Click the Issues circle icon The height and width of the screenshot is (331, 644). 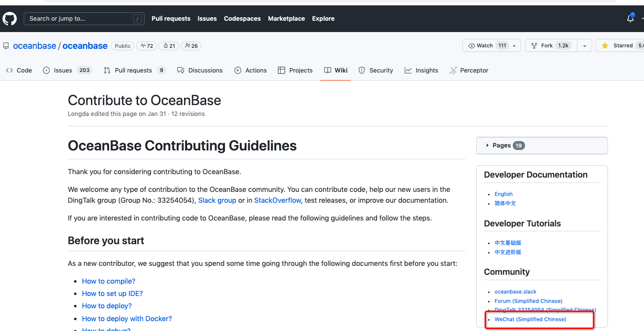click(x=46, y=71)
